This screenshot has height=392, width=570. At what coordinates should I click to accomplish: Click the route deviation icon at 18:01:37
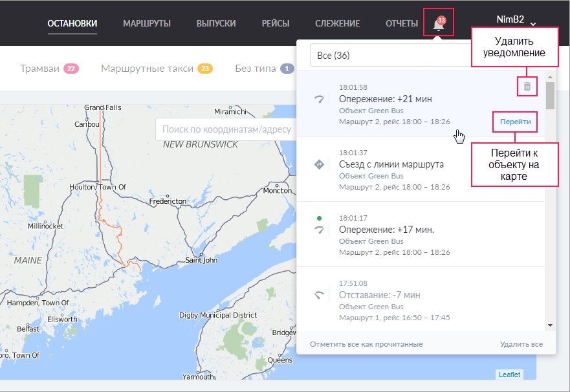click(319, 164)
